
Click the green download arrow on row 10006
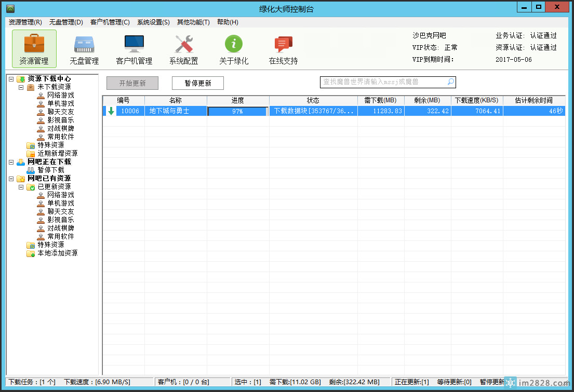coord(111,111)
